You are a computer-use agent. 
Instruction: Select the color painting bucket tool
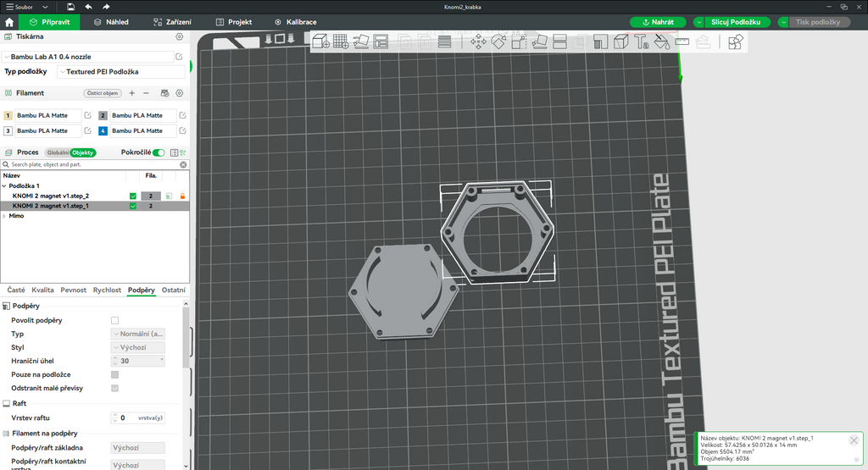click(661, 42)
